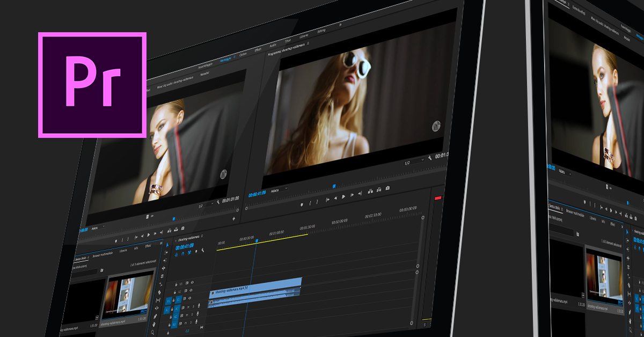This screenshot has height=337, width=644.
Task: Open Browser multimediale tab in project panel
Action: tap(104, 254)
